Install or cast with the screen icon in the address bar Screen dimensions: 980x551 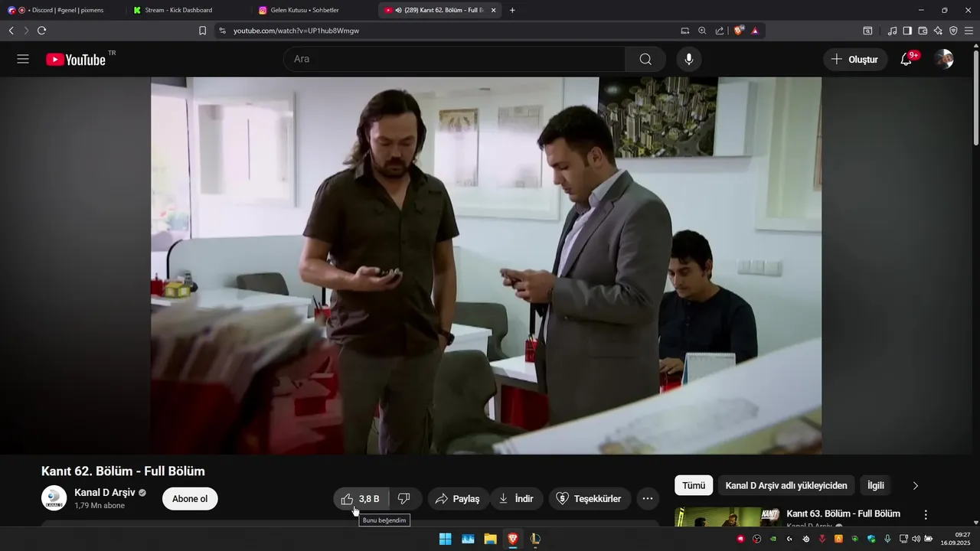pos(685,31)
